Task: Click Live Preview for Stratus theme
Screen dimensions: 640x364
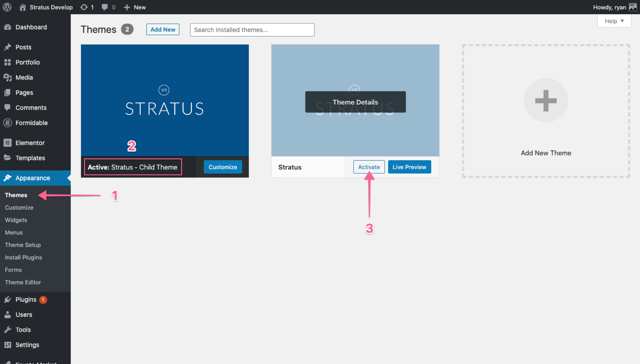Action: point(409,167)
